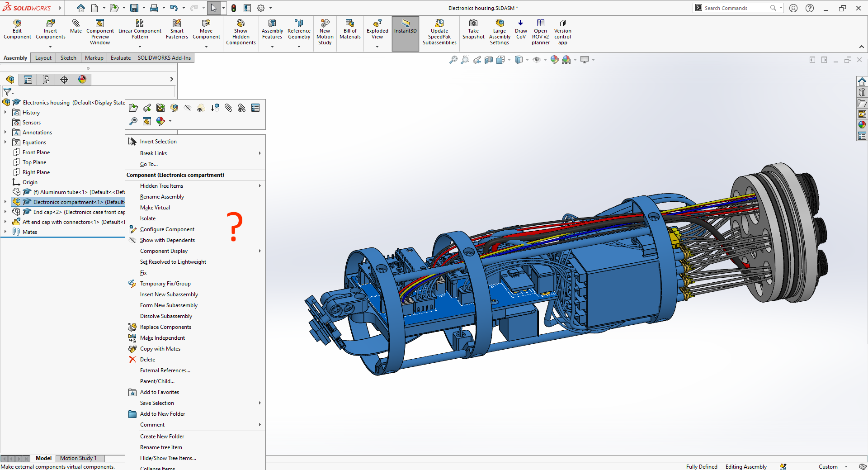The width and height of the screenshot is (868, 470).
Task: Click Move Component tool
Action: point(206,30)
